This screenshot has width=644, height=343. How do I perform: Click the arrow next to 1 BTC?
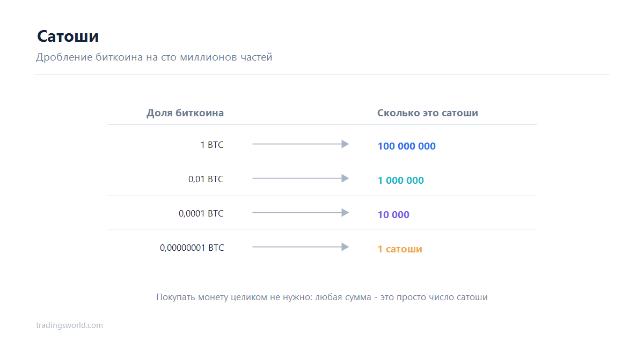[301, 144]
